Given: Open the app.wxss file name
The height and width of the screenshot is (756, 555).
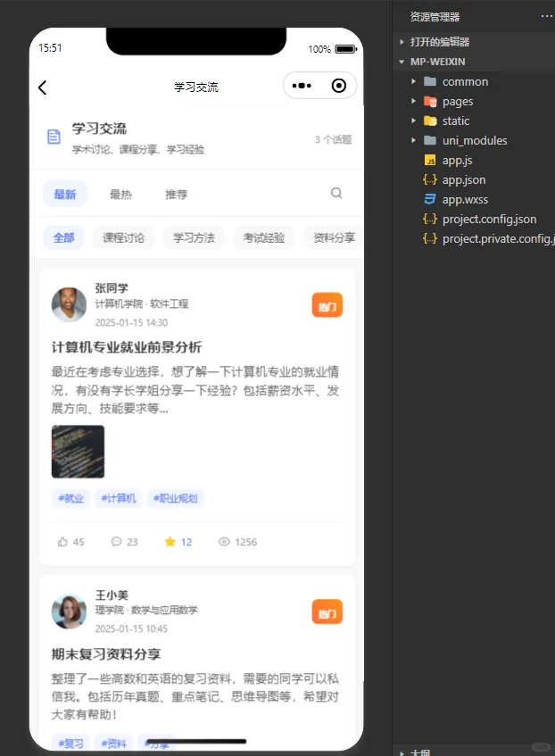Looking at the screenshot, I should [x=465, y=200].
